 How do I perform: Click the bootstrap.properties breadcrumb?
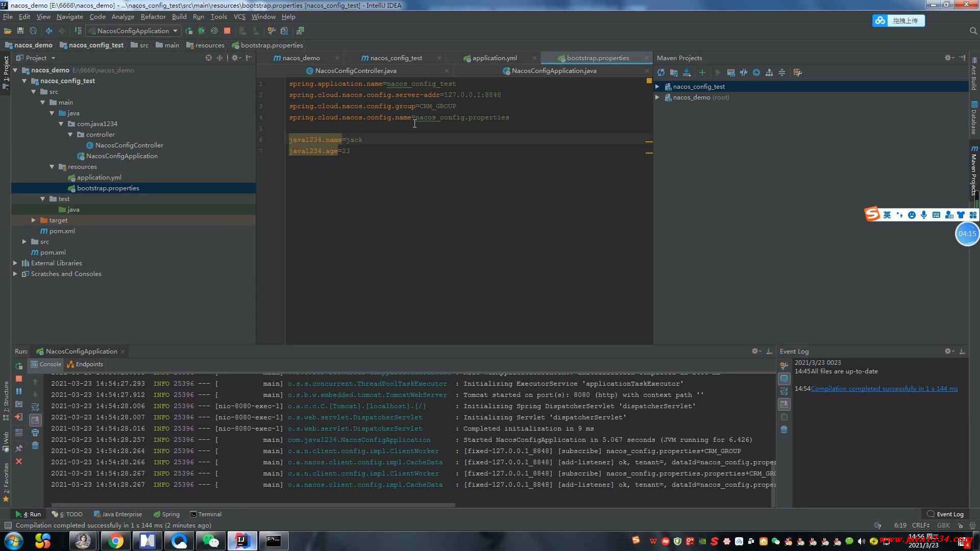268,45
